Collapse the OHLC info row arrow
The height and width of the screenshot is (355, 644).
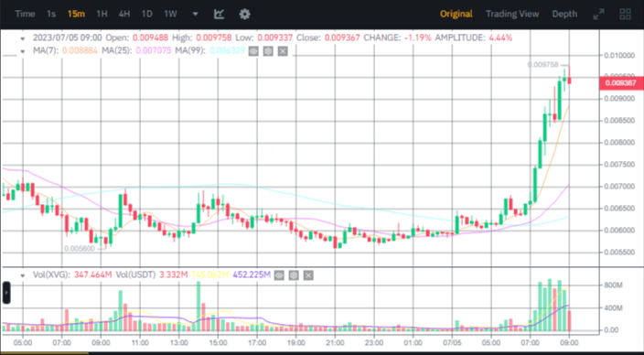click(x=23, y=38)
